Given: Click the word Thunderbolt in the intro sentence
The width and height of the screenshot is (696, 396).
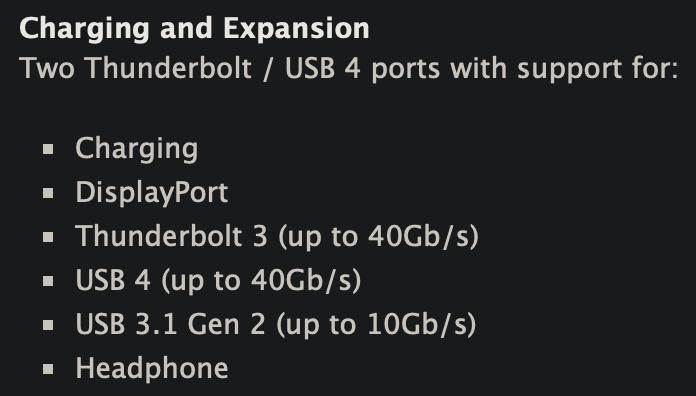Looking at the screenshot, I should coord(168,68).
